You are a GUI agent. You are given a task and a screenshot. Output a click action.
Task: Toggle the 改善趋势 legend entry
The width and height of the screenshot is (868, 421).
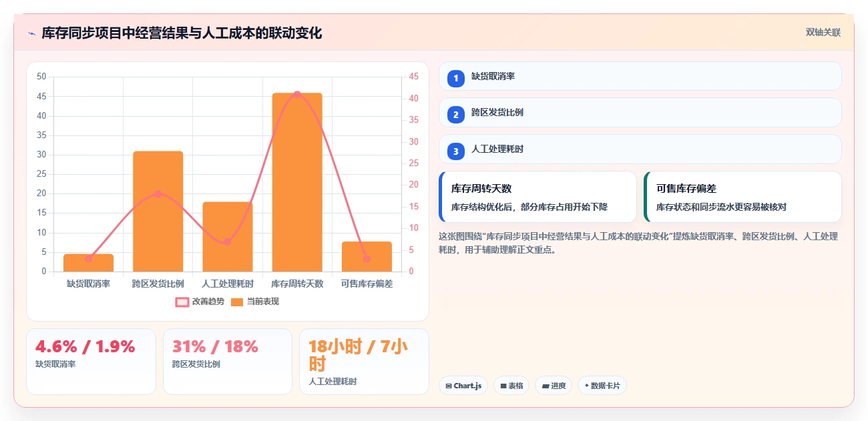pos(200,302)
